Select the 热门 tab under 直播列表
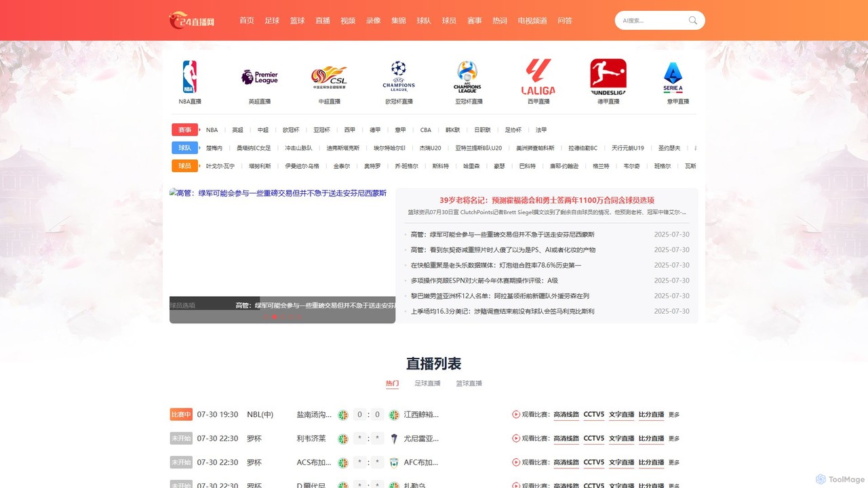 [x=392, y=384]
